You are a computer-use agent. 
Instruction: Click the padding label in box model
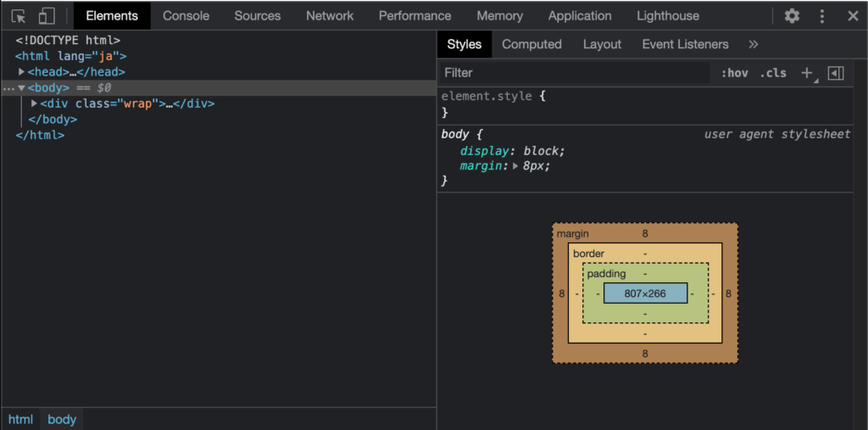coord(607,274)
